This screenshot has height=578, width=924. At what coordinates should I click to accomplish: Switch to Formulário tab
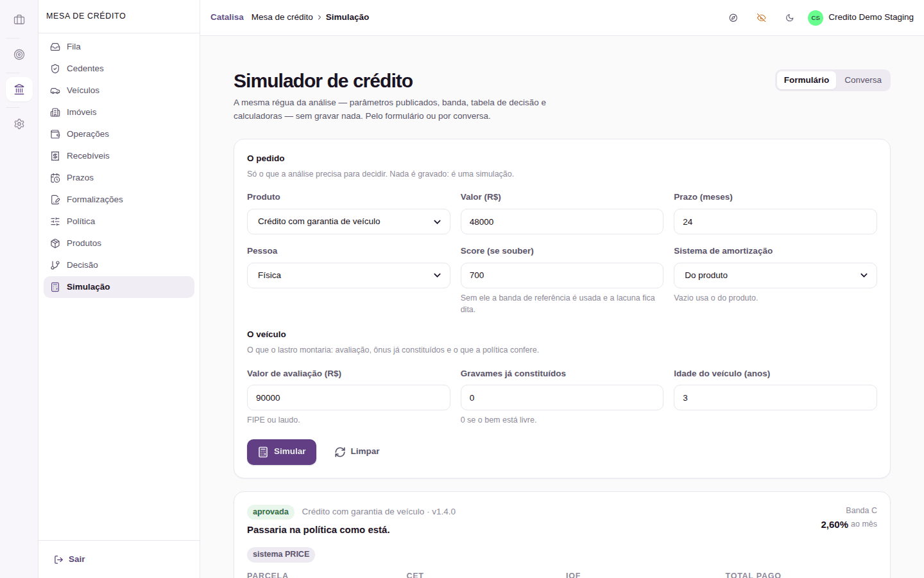point(807,80)
